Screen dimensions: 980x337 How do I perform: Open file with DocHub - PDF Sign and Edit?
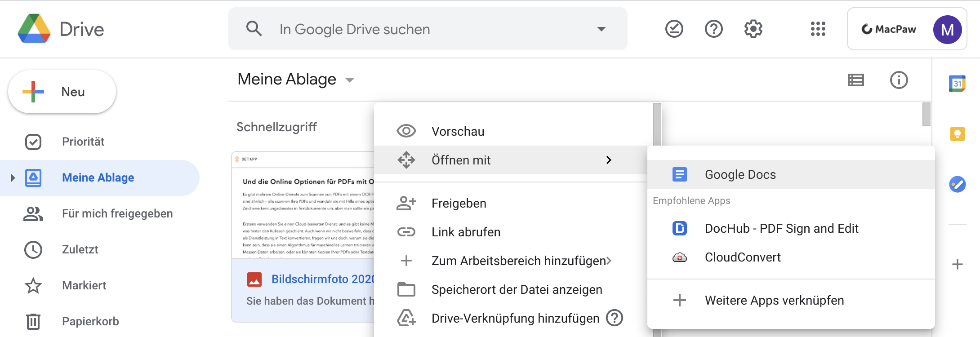791,228
